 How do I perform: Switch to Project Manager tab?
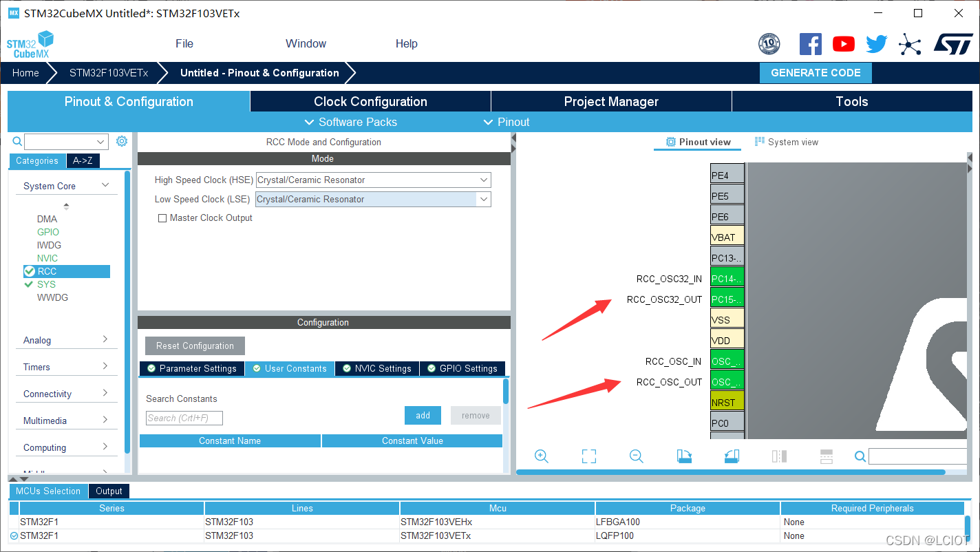(611, 101)
